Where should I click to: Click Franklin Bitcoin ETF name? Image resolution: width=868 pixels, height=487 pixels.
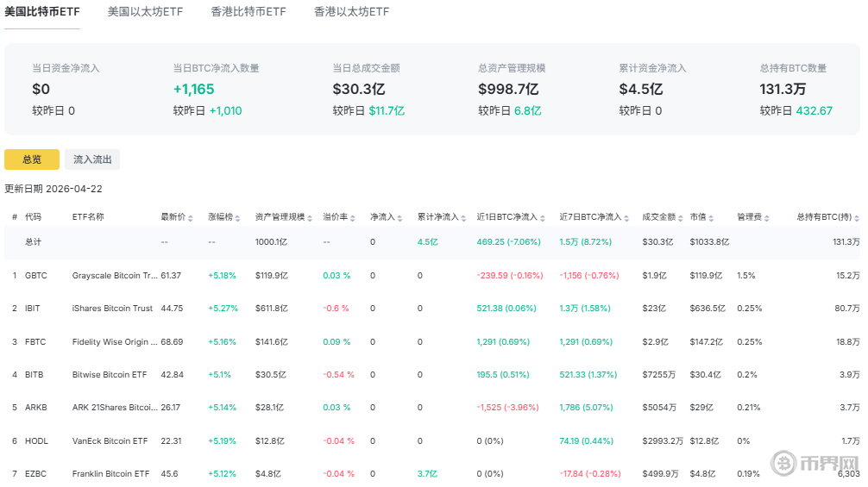point(110,474)
